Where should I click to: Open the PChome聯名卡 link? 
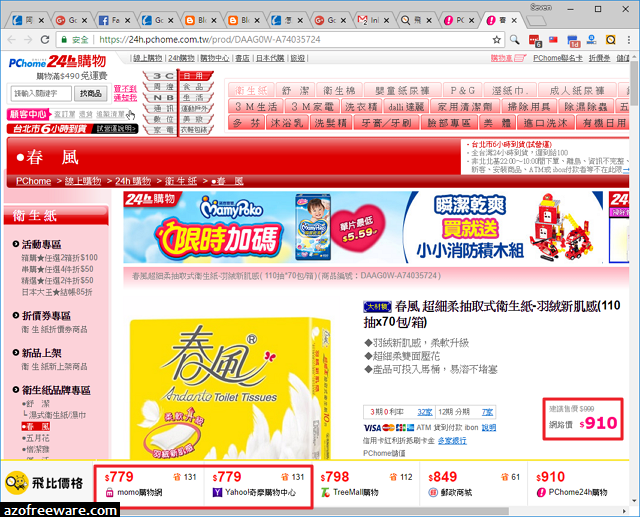pos(558,58)
